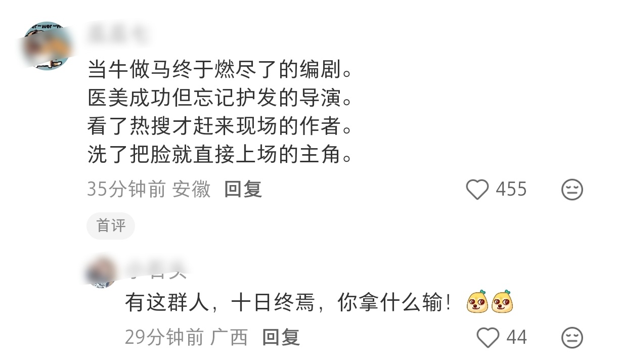Select the comment line about 编剧
Image resolution: width=617 pixels, height=364 pixels.
click(x=219, y=70)
